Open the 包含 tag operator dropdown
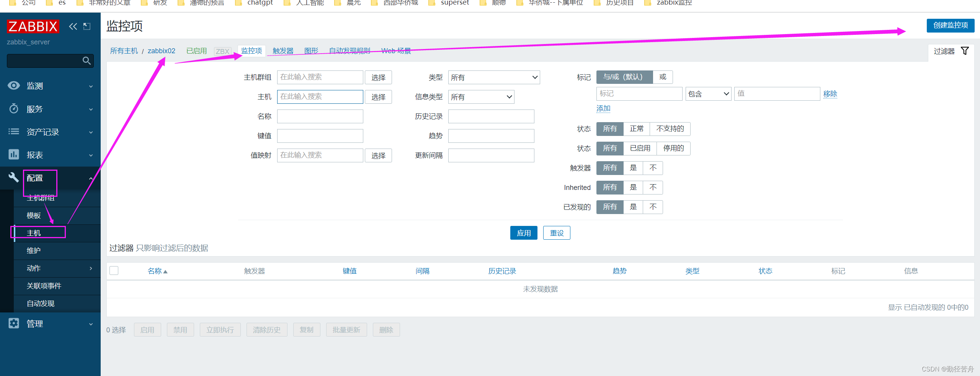 click(708, 94)
